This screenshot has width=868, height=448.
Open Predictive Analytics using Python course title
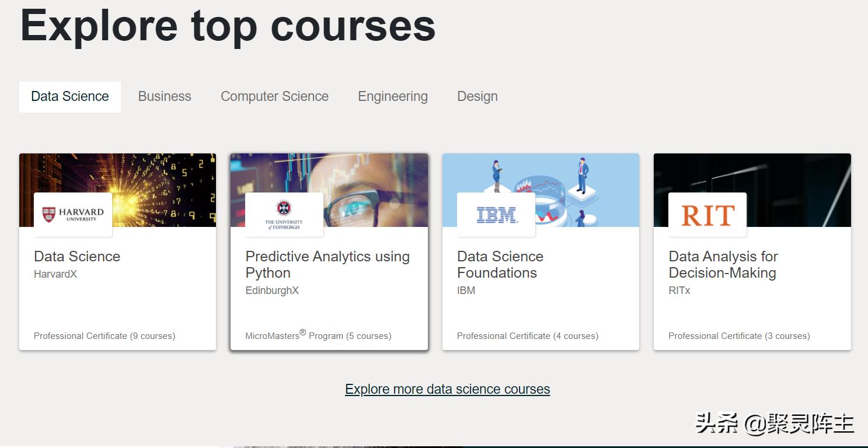pyautogui.click(x=327, y=264)
